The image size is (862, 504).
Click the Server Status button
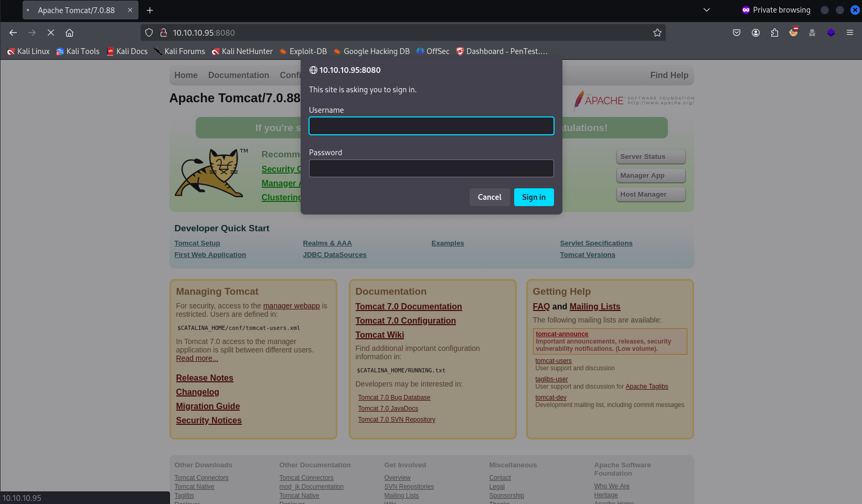(651, 156)
